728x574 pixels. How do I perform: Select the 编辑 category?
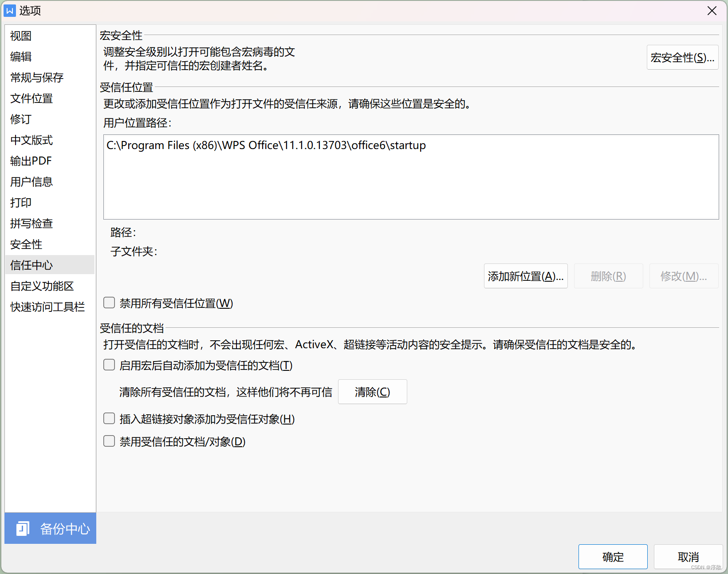point(50,57)
